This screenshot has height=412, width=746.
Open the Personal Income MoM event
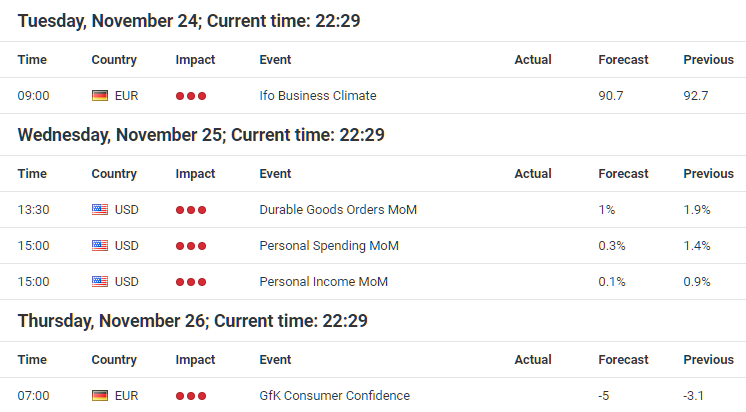click(324, 282)
